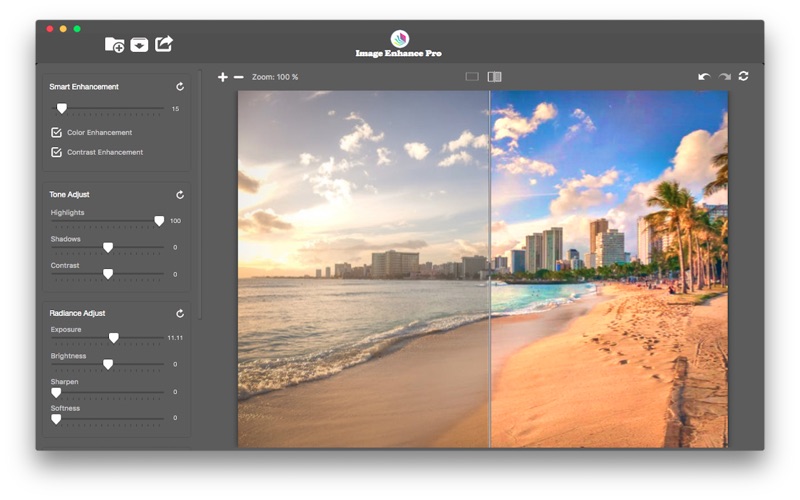Click the share export icon
The image size is (800, 500).
[164, 43]
